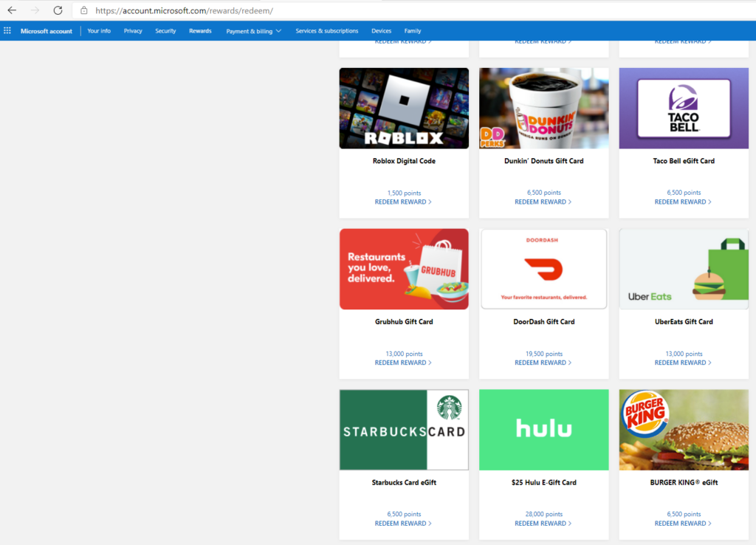Click the Burger King eGift image

click(684, 430)
